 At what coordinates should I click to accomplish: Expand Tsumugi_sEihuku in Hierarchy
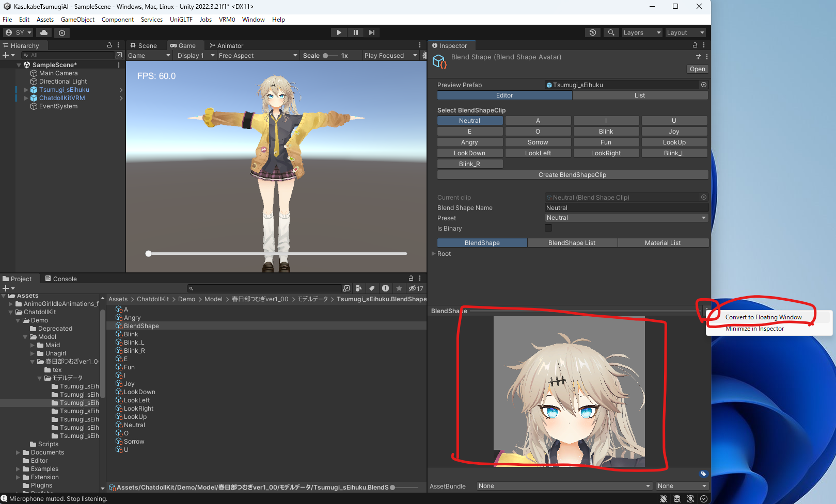pos(26,90)
